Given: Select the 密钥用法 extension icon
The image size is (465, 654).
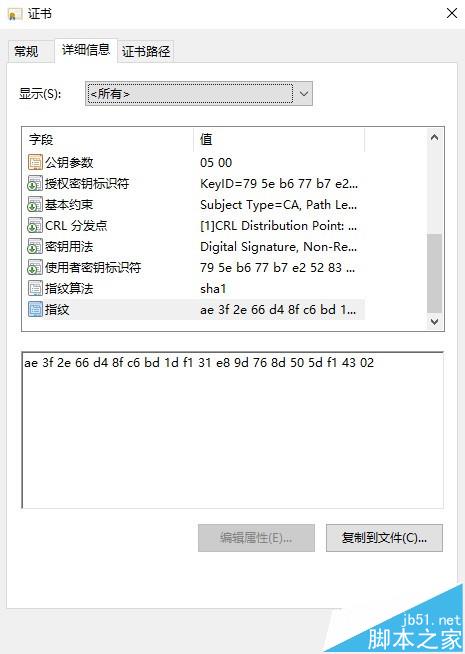Looking at the screenshot, I should coord(35,247).
